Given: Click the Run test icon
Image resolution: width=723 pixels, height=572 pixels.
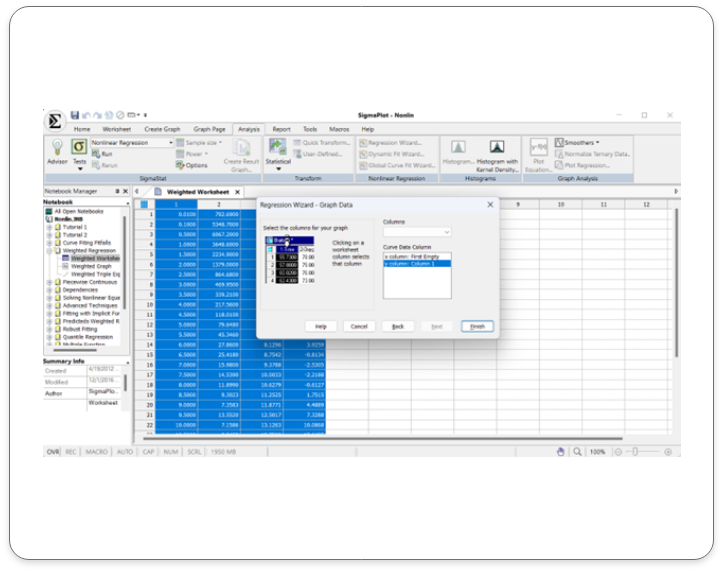Looking at the screenshot, I should coord(103,154).
